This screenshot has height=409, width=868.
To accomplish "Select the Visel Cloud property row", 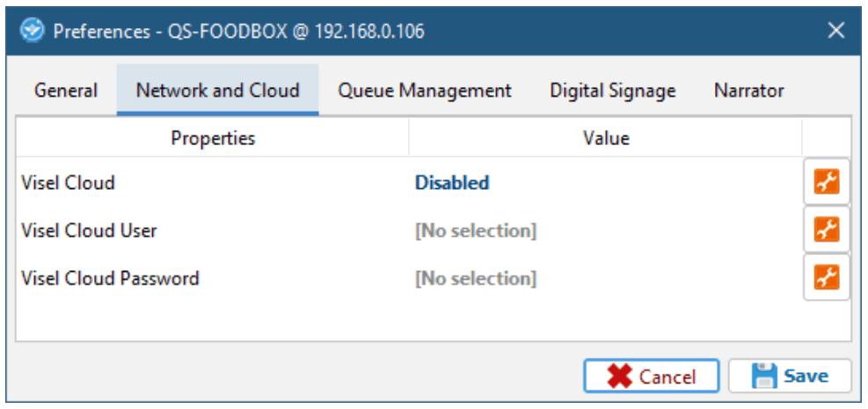I will [x=409, y=183].
